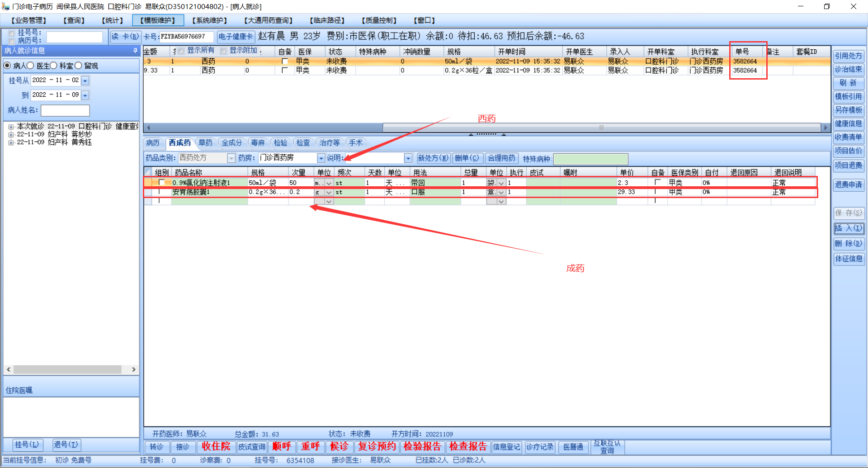Switch to the 检验 tab
The image size is (868, 468).
280,143
